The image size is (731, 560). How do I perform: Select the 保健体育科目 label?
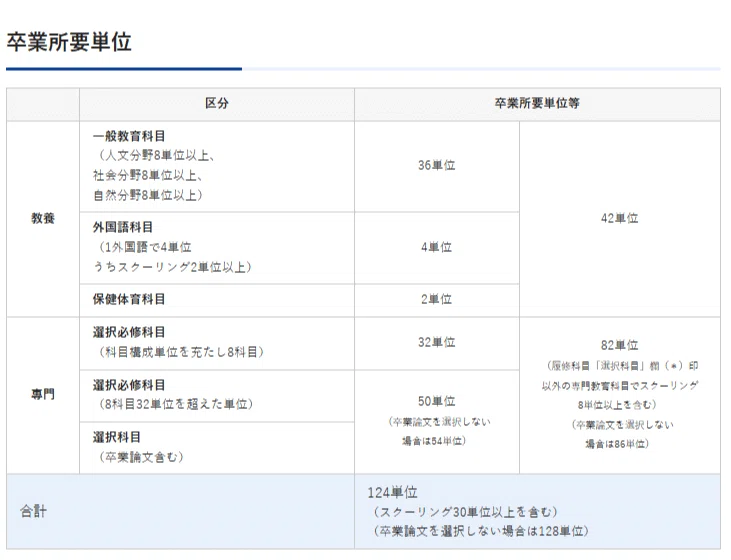tap(129, 299)
